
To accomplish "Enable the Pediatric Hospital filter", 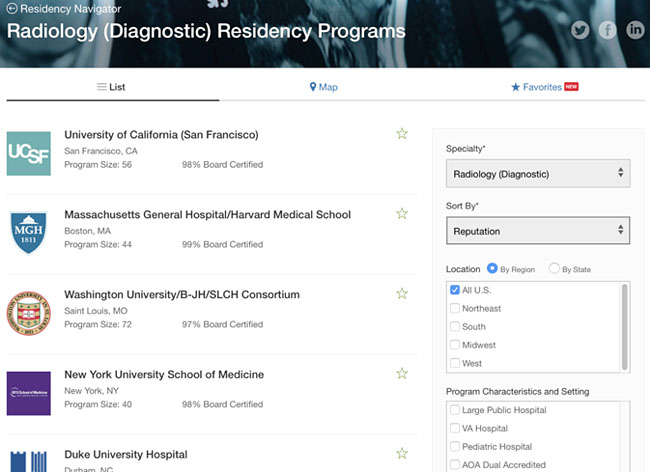I will (455, 446).
